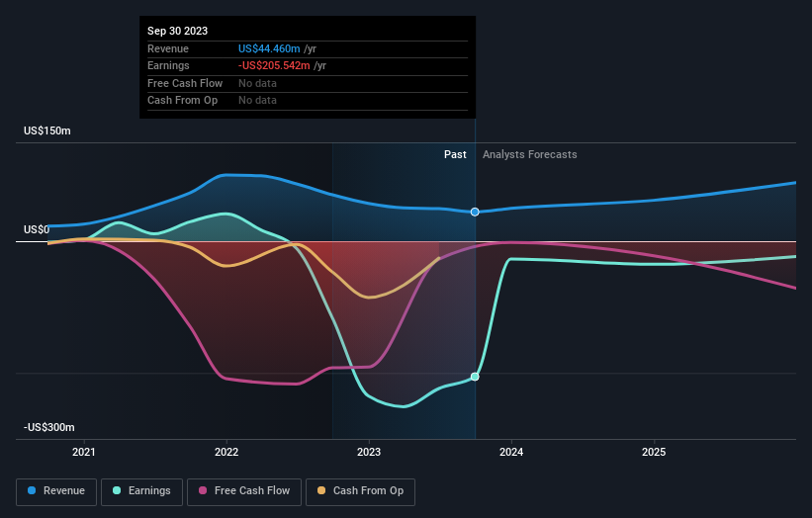Click the tooltip 'Earnings' row label

point(168,65)
